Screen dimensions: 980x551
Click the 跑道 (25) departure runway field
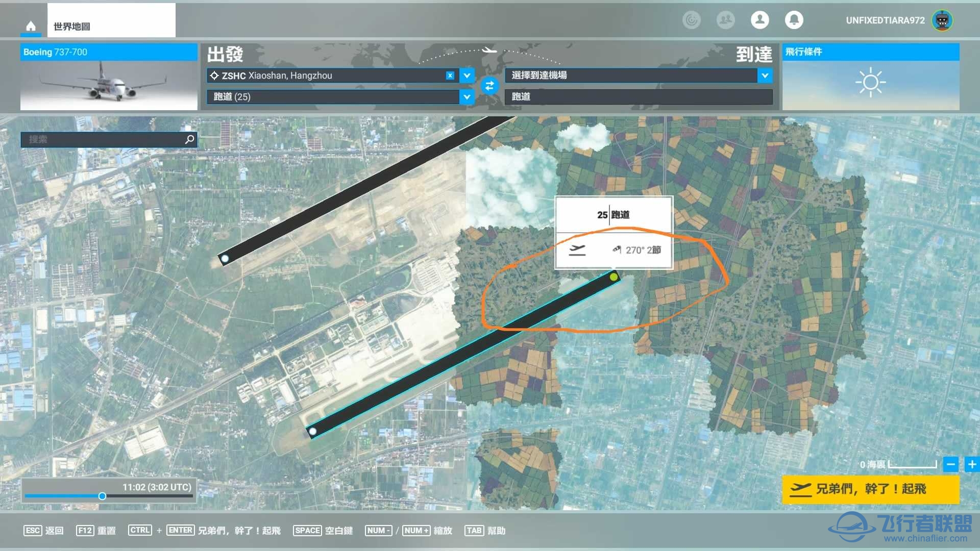point(333,96)
